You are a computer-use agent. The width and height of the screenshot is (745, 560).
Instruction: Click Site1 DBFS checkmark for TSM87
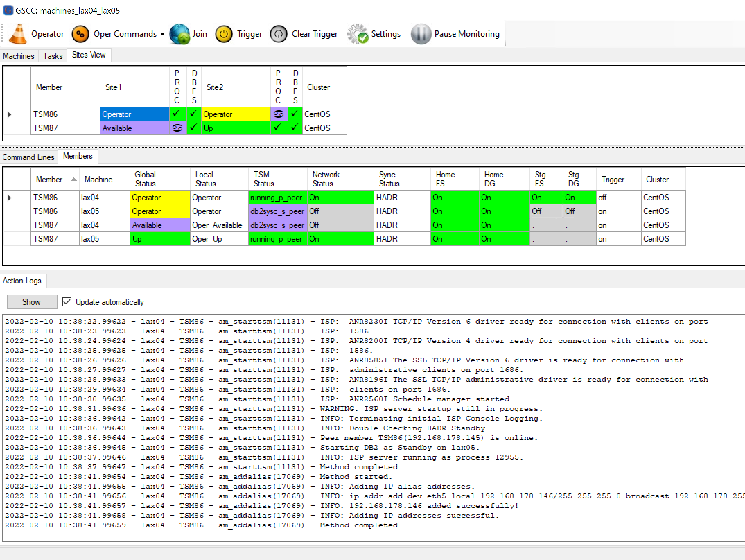[194, 128]
